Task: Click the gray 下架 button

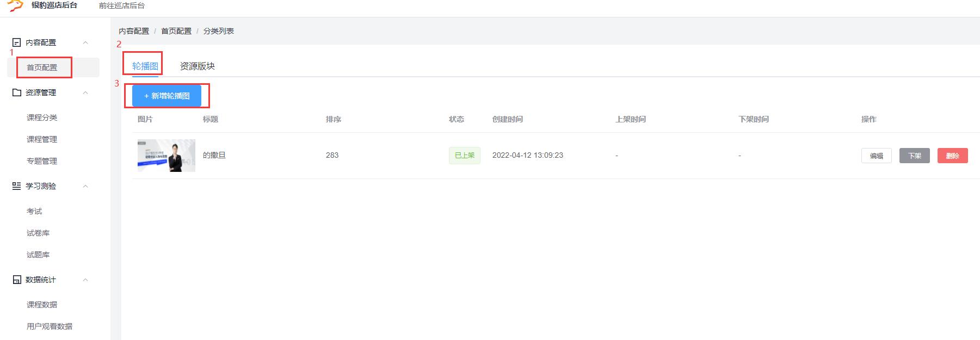Action: (914, 156)
